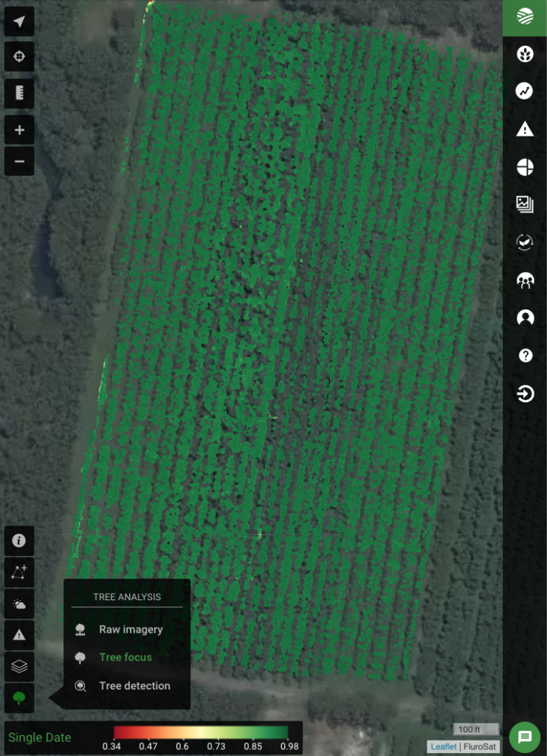Open the weather icon panel
Screen dimensions: 547x756
click(19, 604)
